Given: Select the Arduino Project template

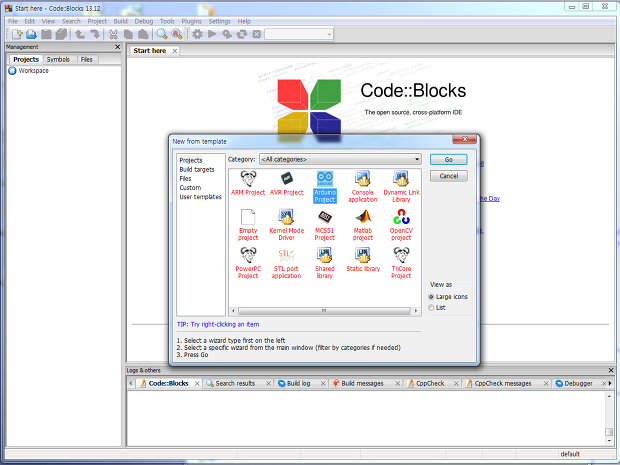Looking at the screenshot, I should [x=325, y=187].
